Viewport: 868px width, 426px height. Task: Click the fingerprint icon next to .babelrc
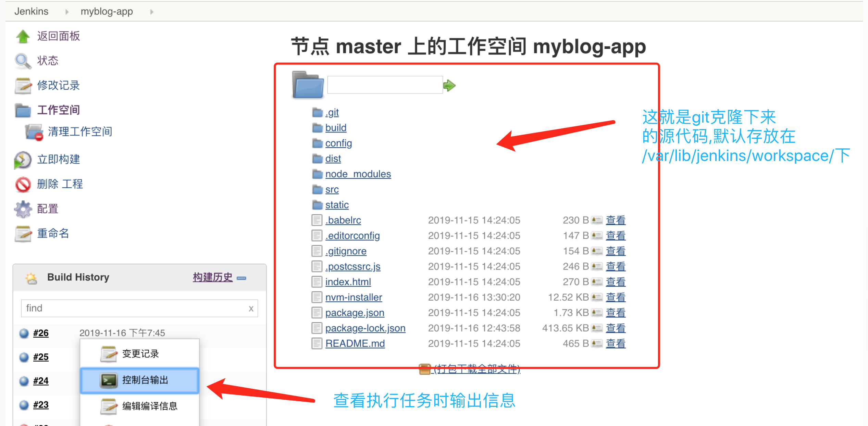[597, 220]
